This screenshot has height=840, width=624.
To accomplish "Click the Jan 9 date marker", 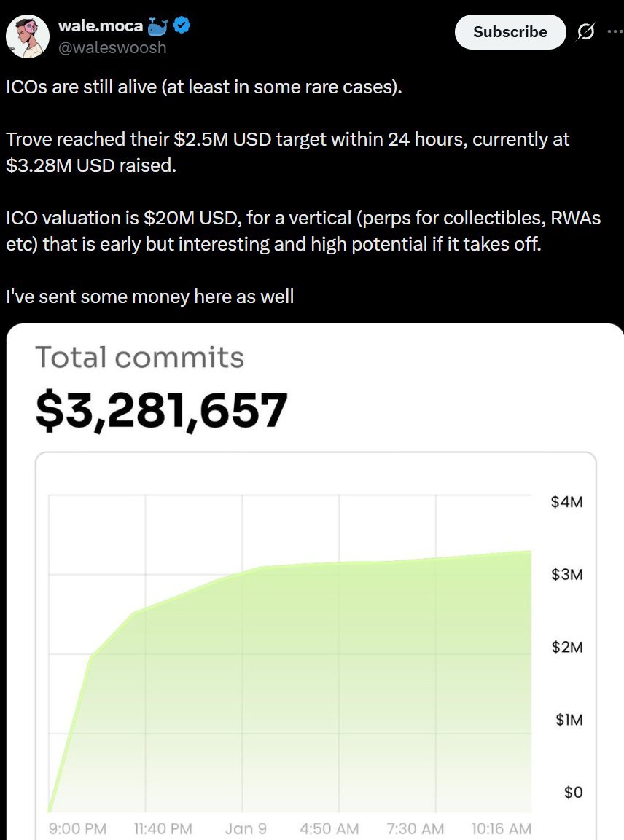I will click(244, 828).
